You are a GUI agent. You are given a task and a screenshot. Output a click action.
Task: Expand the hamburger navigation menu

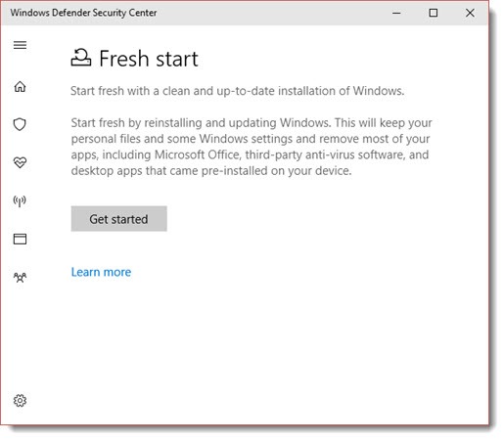[20, 45]
